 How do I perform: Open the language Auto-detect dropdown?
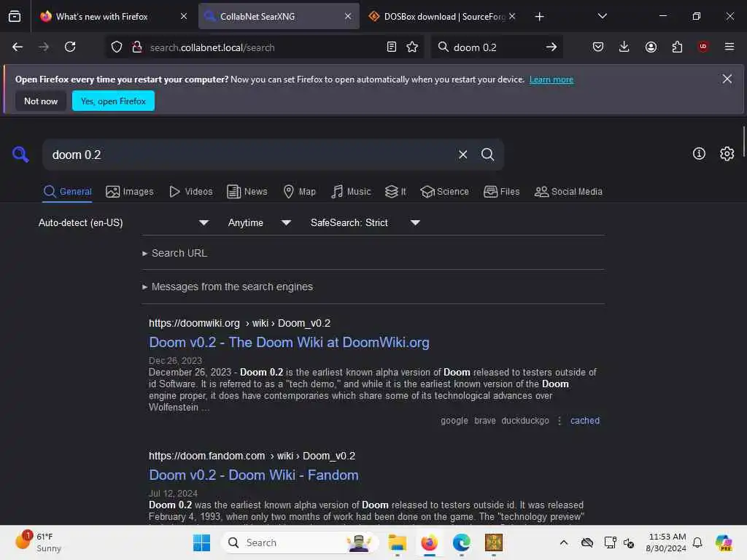pyautogui.click(x=123, y=222)
